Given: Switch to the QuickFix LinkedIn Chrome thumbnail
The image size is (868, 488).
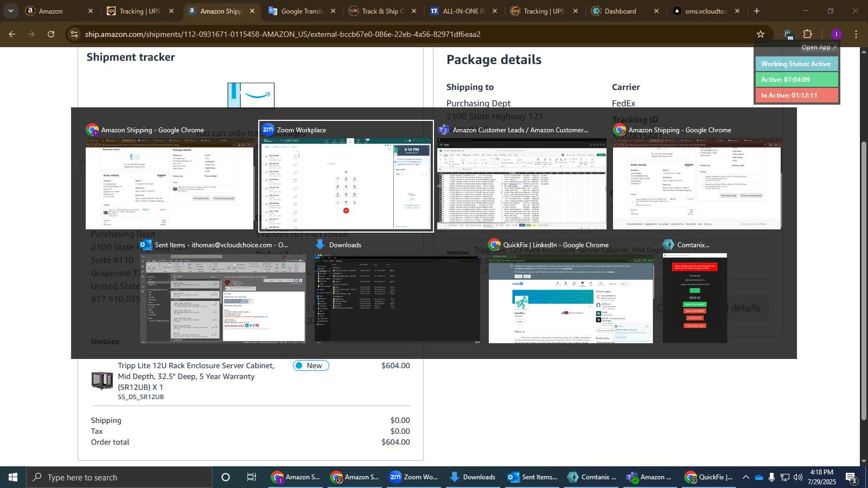Looking at the screenshot, I should (571, 299).
